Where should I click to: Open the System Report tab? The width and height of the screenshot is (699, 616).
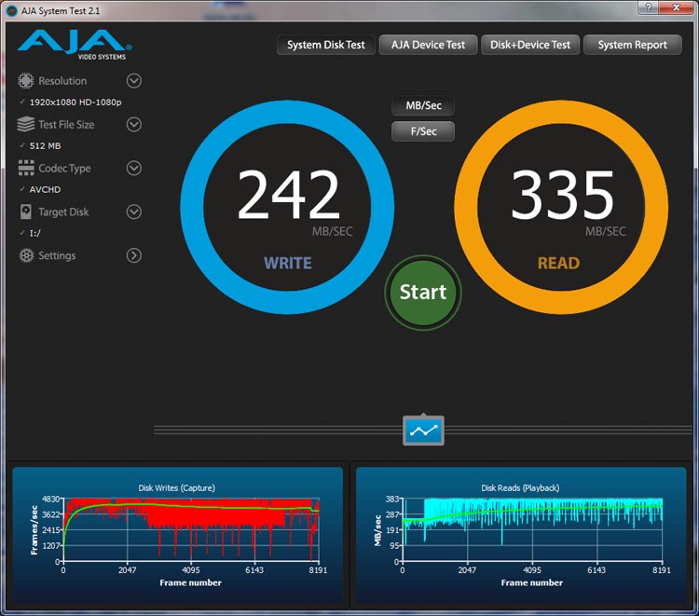[633, 45]
